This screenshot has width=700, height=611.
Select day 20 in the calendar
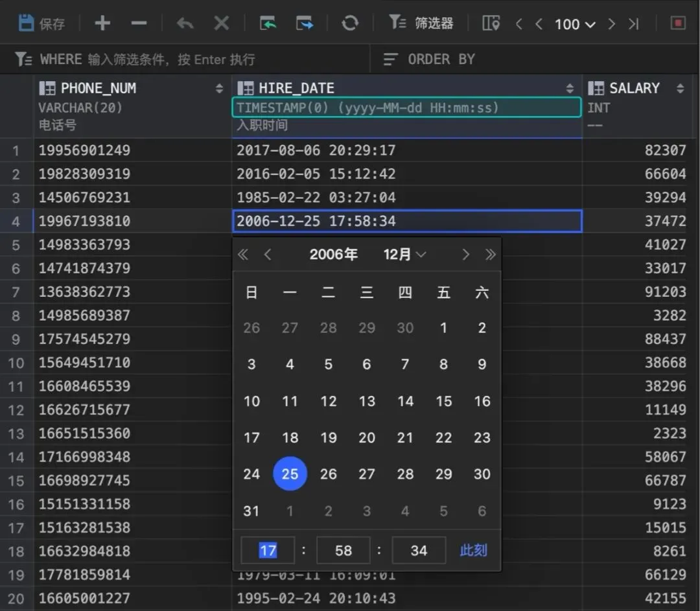(366, 437)
